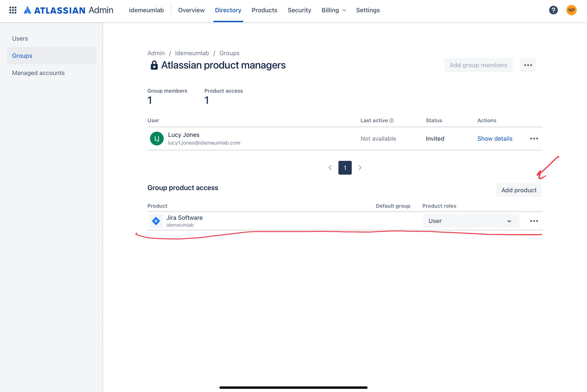This screenshot has height=392, width=587.
Task: Go to previous page arrow
Action: pyautogui.click(x=330, y=168)
